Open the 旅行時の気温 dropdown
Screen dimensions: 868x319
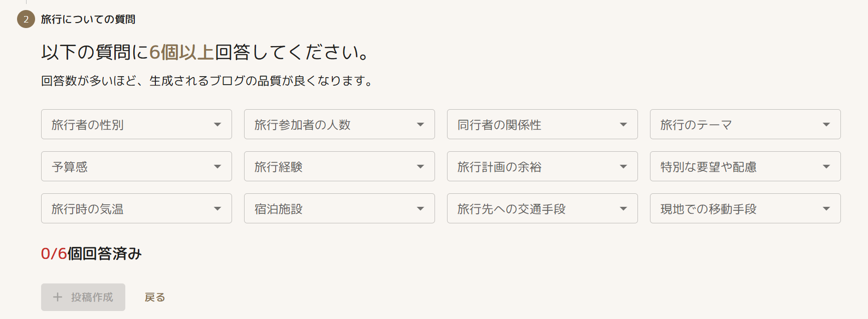point(136,208)
